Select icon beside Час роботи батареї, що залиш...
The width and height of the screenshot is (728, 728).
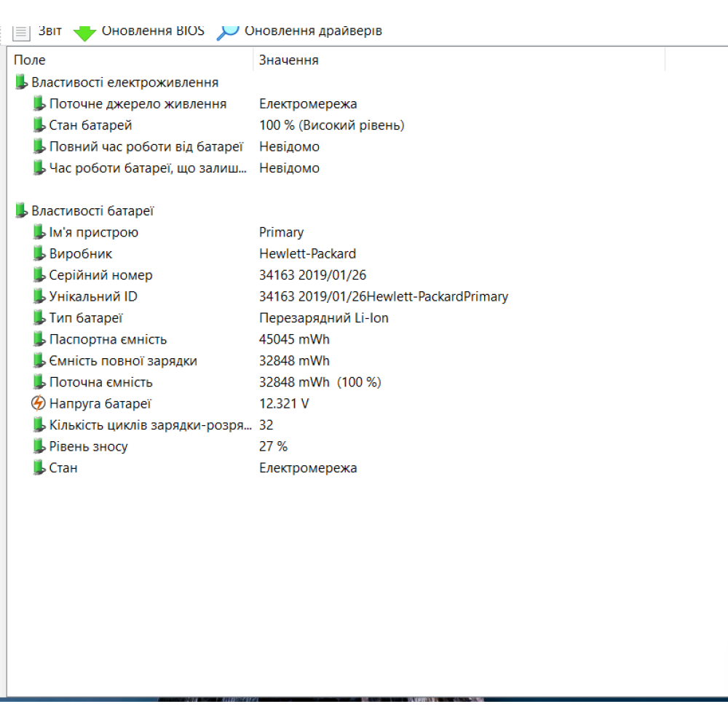click(x=39, y=167)
